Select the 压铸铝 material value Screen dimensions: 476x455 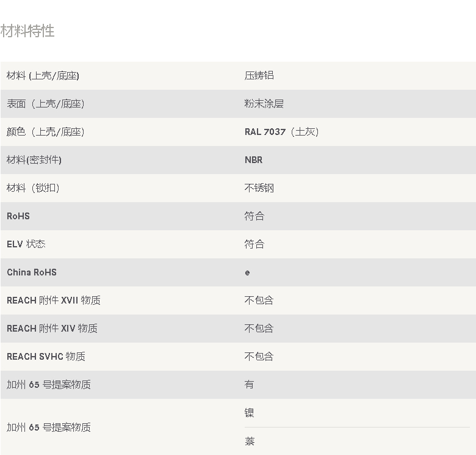[x=259, y=76]
